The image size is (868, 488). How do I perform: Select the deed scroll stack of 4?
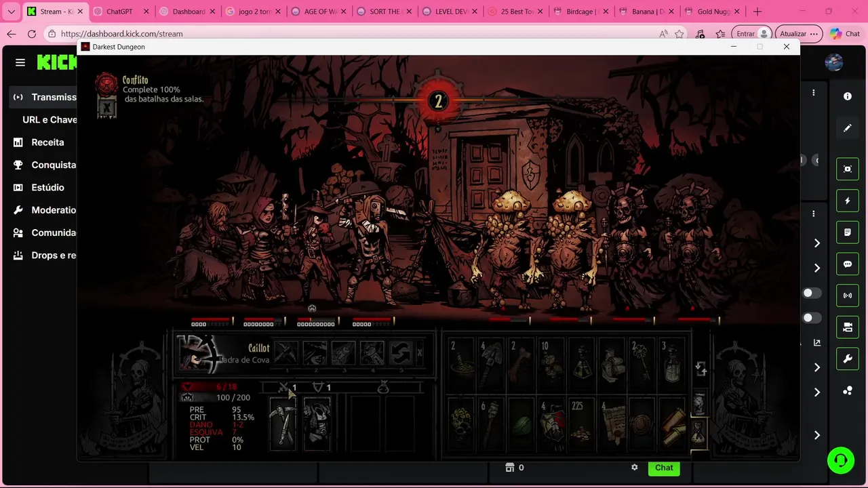pyautogui.click(x=612, y=424)
